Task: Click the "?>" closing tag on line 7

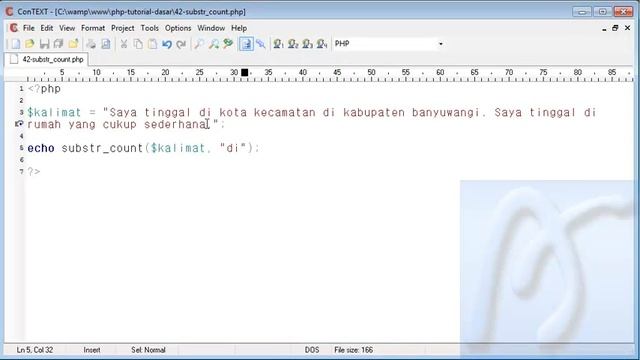Action: click(x=34, y=172)
